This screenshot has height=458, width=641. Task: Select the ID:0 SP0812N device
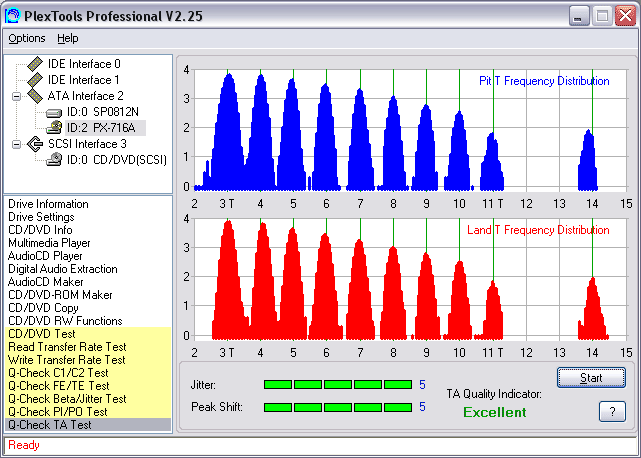tap(103, 112)
